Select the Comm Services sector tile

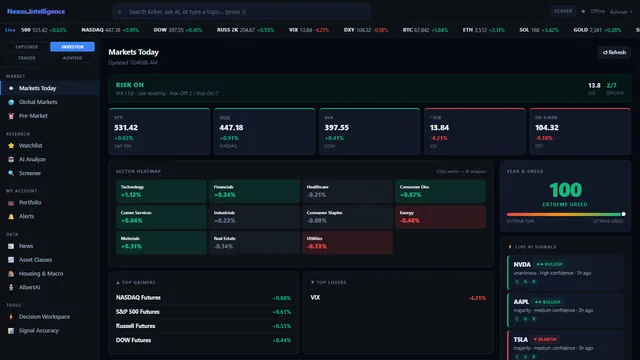point(161,217)
